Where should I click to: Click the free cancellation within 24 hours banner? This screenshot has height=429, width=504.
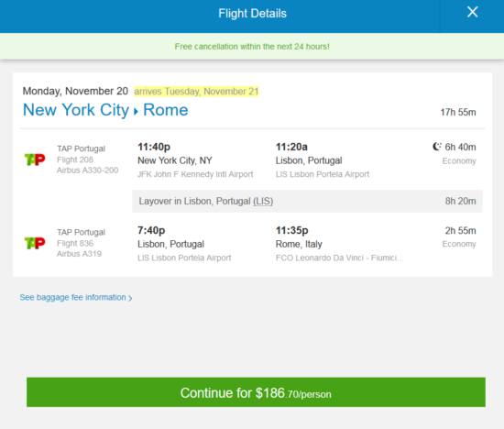click(x=252, y=47)
